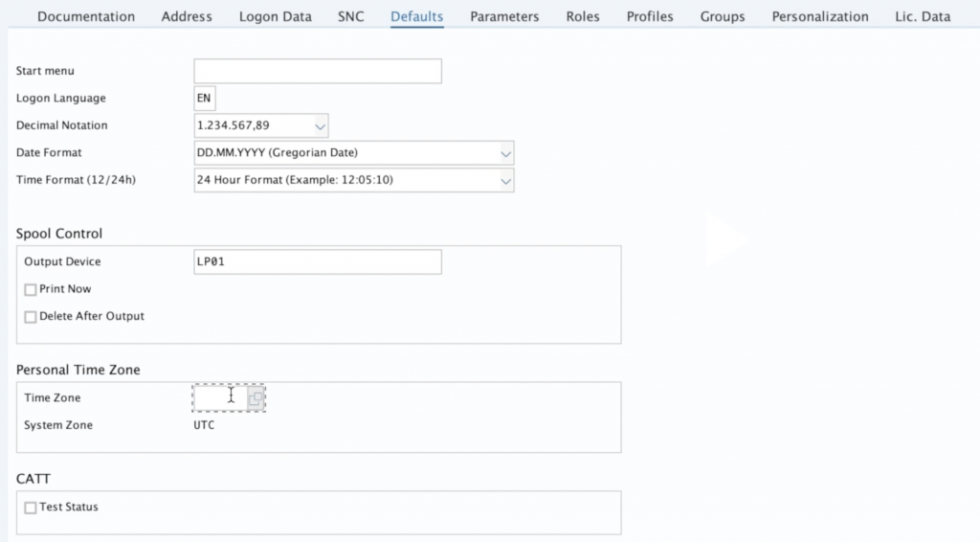980x542 pixels.
Task: Go to the Logon Data tab
Action: [276, 16]
